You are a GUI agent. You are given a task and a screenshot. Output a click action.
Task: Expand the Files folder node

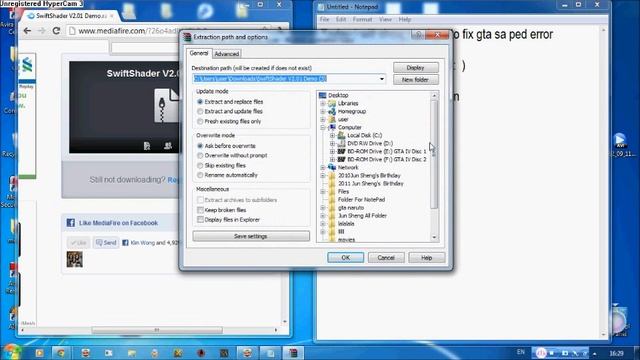[323, 191]
